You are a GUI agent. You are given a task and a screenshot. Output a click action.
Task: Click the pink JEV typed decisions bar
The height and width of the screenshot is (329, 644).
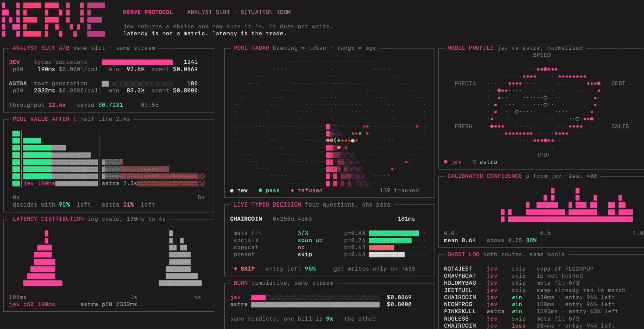coord(137,62)
